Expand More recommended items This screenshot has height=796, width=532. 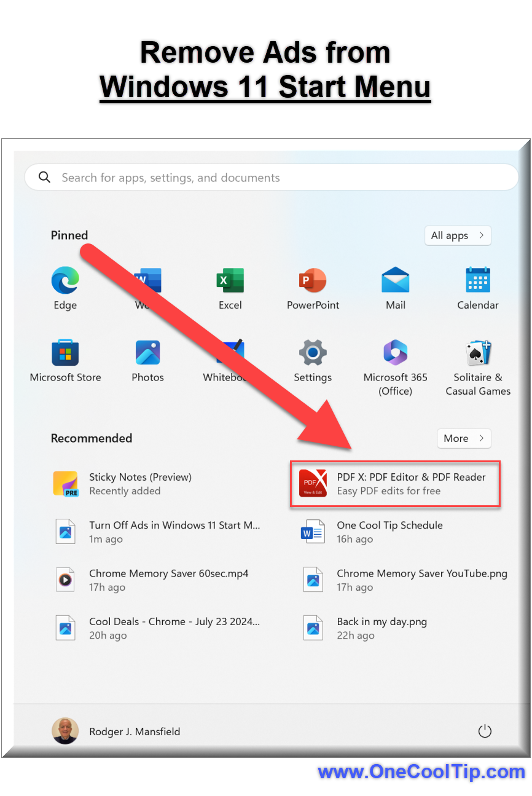[464, 438]
